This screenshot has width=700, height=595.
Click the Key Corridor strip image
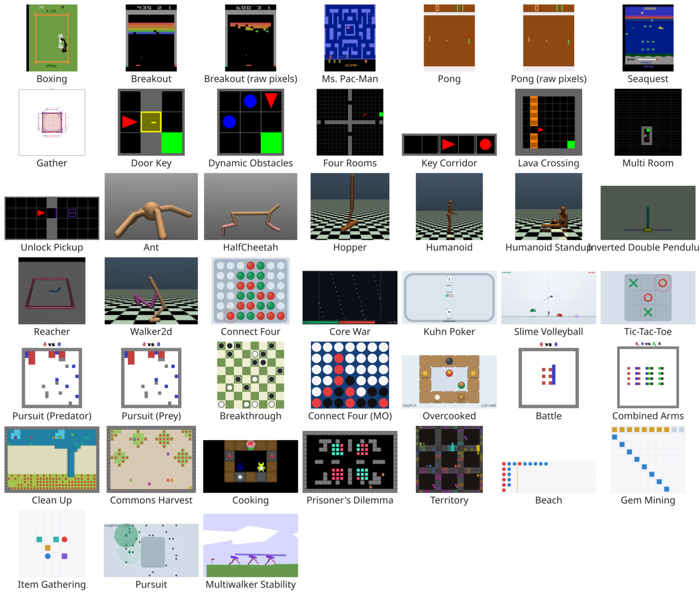[x=449, y=144]
